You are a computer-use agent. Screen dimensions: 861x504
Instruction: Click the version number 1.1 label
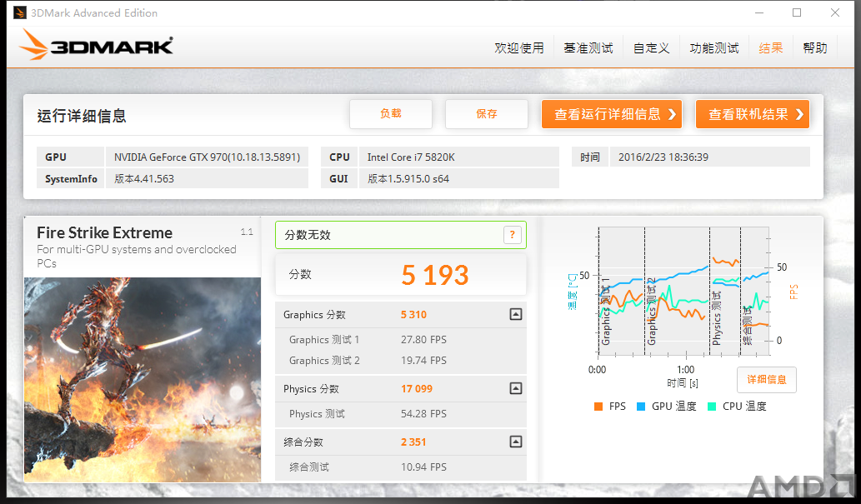[x=247, y=232]
